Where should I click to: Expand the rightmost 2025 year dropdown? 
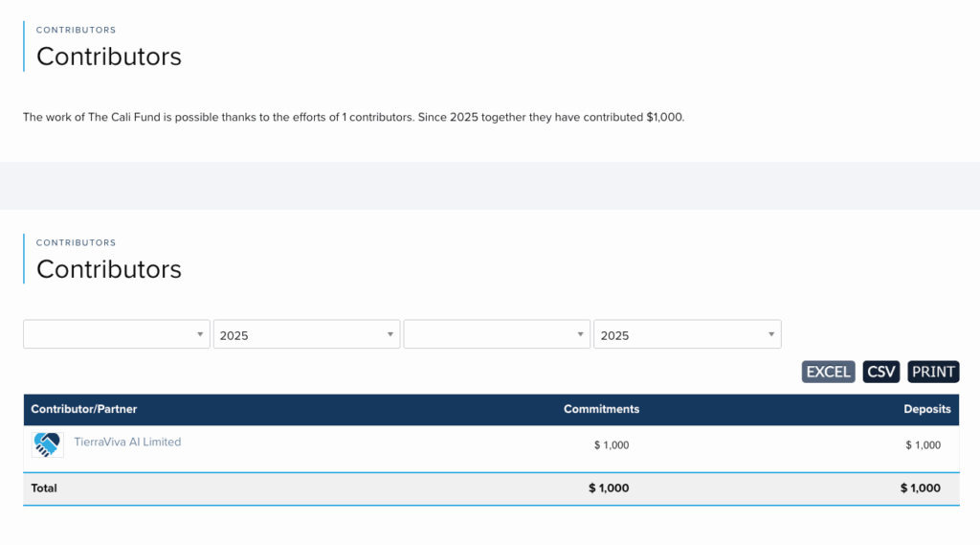pos(687,334)
